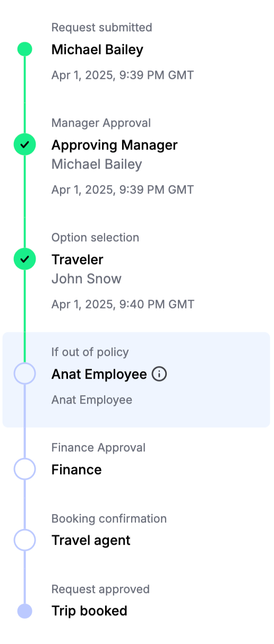Click the green dot at Request submitted
The image size is (274, 644).
point(24,49)
